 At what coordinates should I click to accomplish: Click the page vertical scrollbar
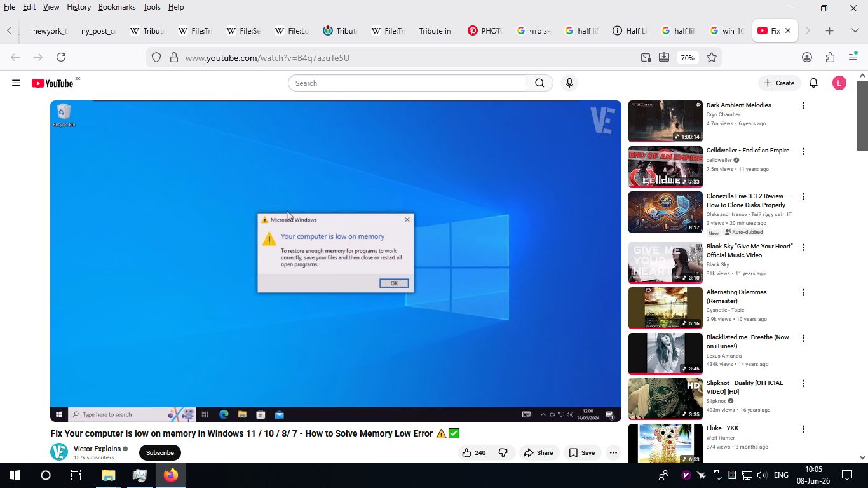(x=862, y=116)
